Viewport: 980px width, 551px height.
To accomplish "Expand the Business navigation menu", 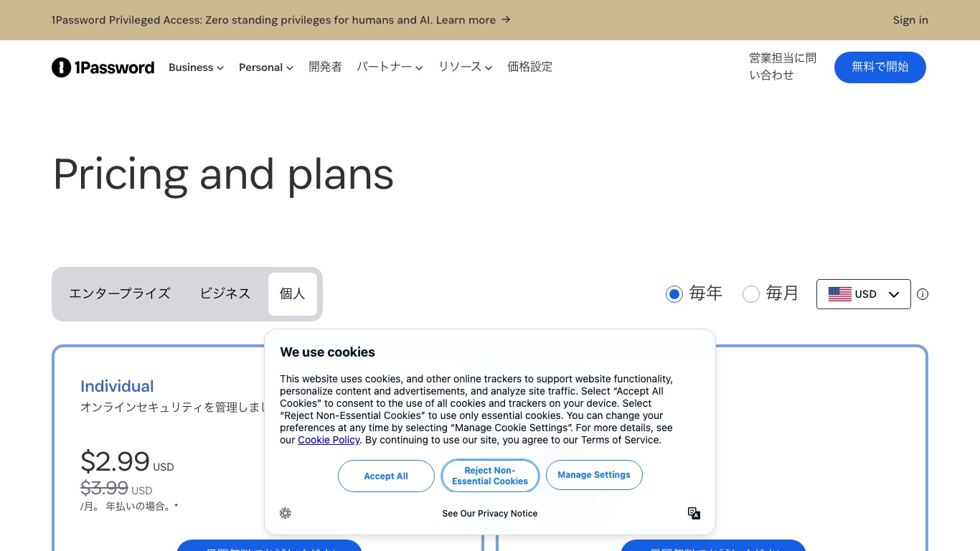I will (197, 67).
